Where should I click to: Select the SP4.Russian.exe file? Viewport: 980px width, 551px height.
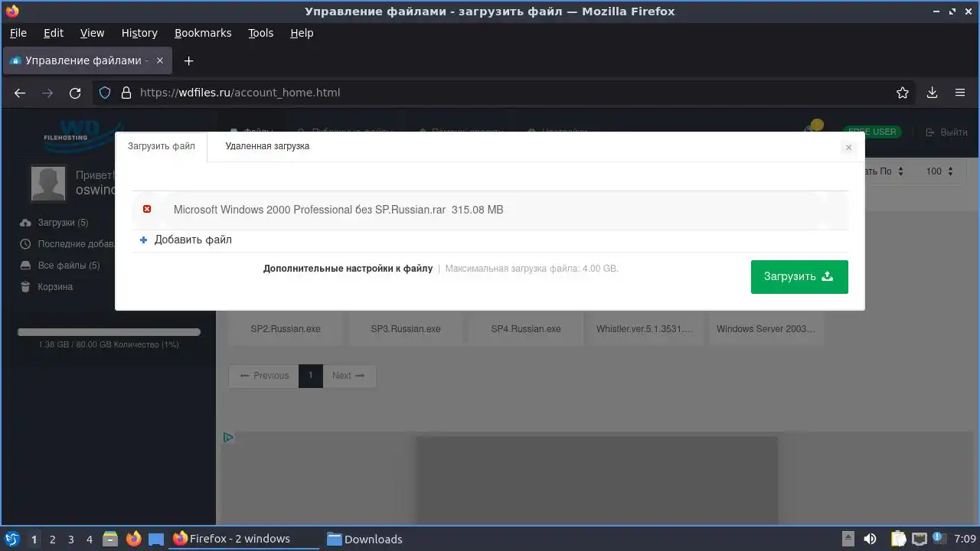tap(526, 328)
